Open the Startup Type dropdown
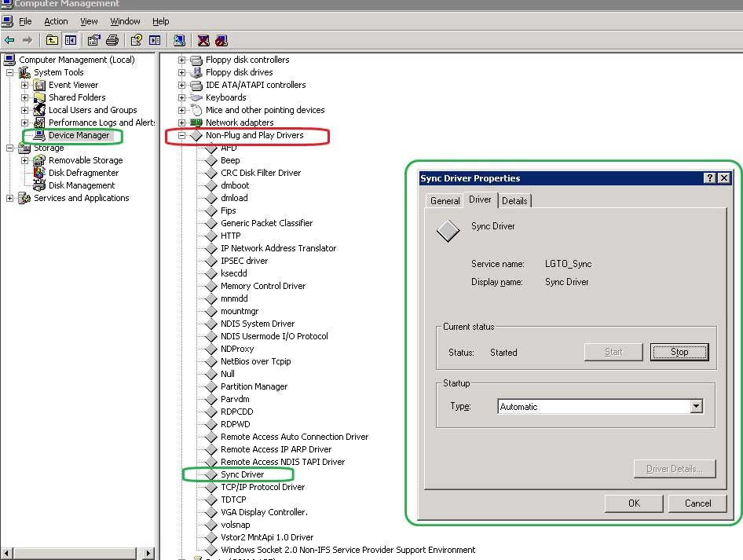Screen dimensions: 743x560 click(696, 407)
